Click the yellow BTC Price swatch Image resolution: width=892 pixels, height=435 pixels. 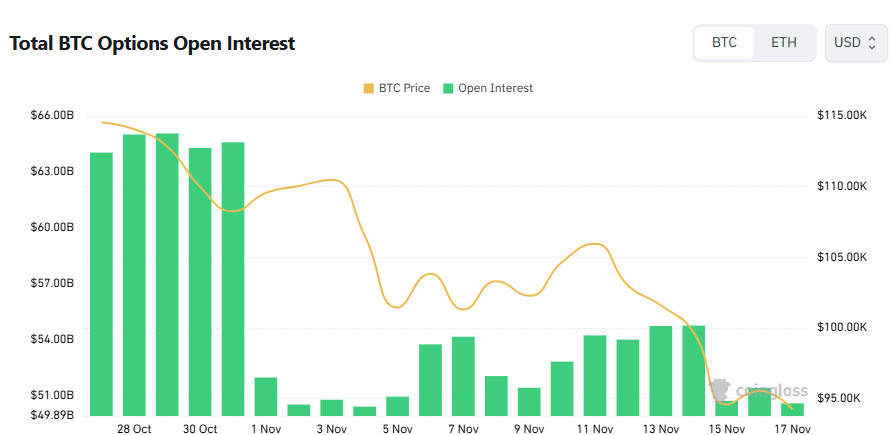[369, 88]
